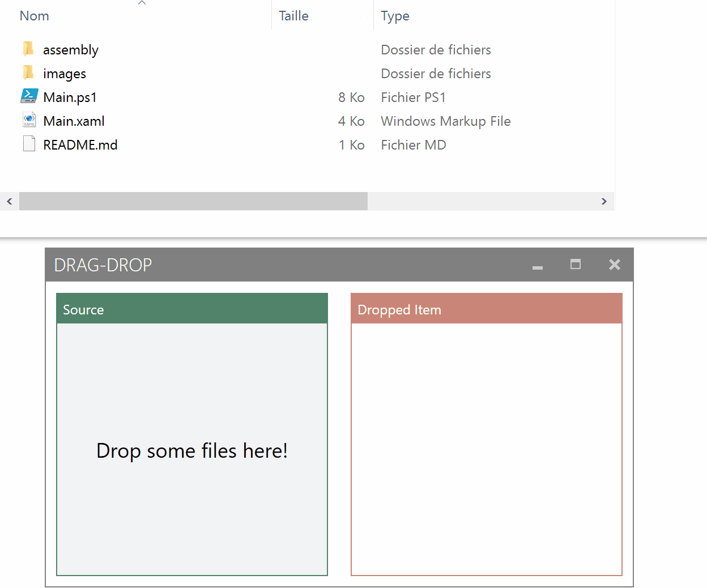This screenshot has width=707, height=588.
Task: Click the folder icon for images
Action: pos(29,73)
